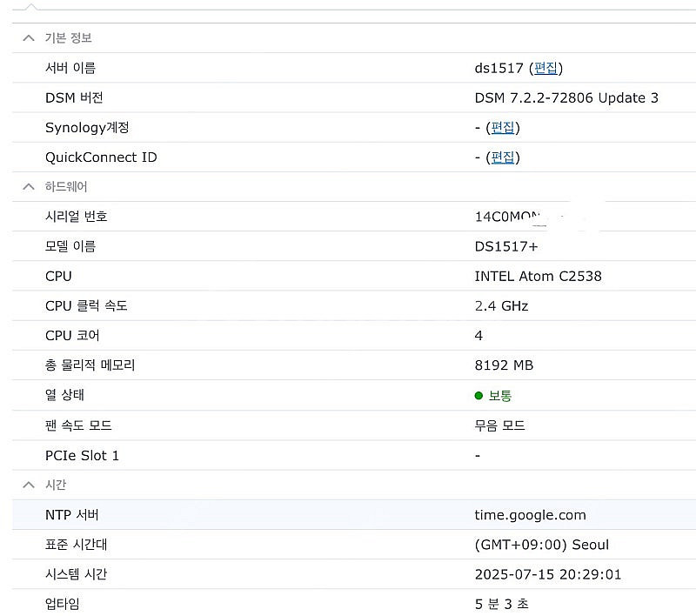Open 편집 link in Synology계정 row
Image resolution: width=696 pixels, height=616 pixels.
pyautogui.click(x=503, y=128)
